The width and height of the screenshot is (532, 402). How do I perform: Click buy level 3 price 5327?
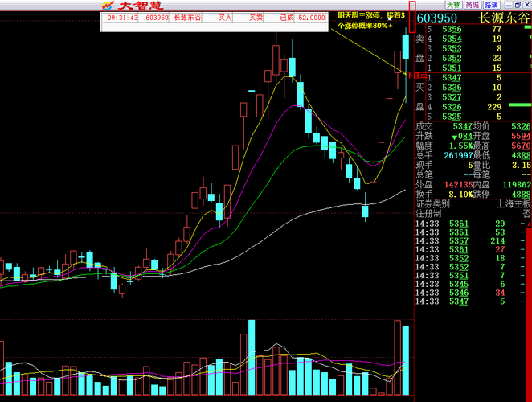[452, 97]
